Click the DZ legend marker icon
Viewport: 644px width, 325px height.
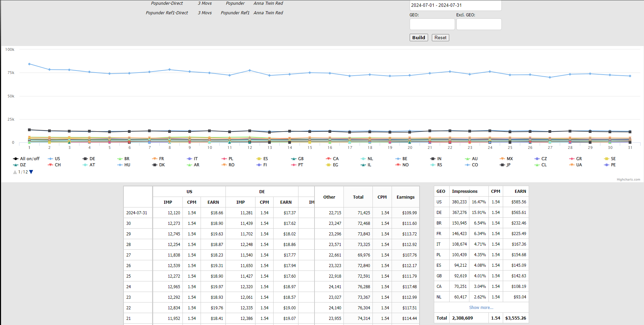click(x=16, y=165)
